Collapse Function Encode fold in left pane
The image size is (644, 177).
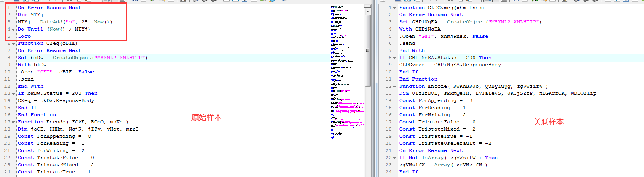click(13, 122)
